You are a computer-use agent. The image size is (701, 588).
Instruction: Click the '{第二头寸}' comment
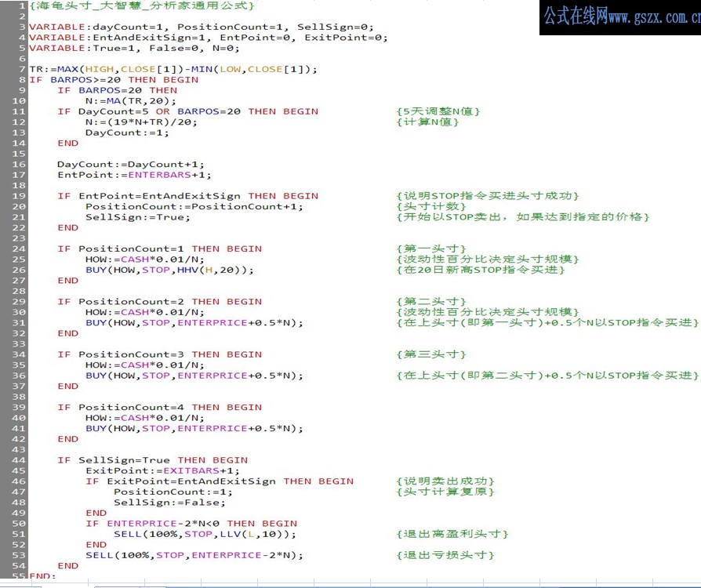[x=431, y=302]
